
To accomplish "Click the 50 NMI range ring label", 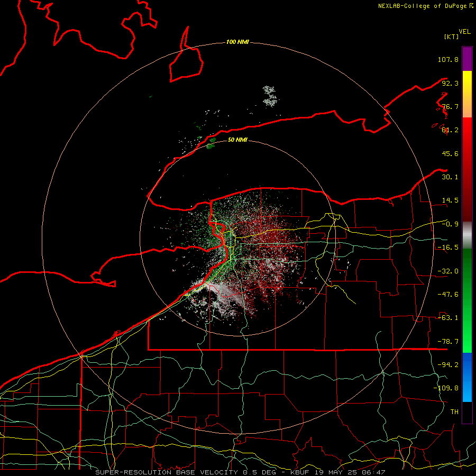I will (237, 140).
